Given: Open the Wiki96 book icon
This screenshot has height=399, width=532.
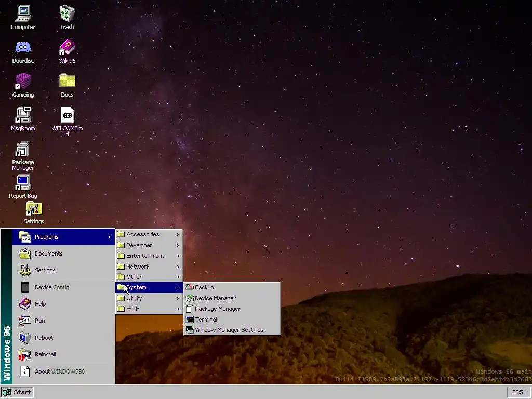Looking at the screenshot, I should click(67, 48).
